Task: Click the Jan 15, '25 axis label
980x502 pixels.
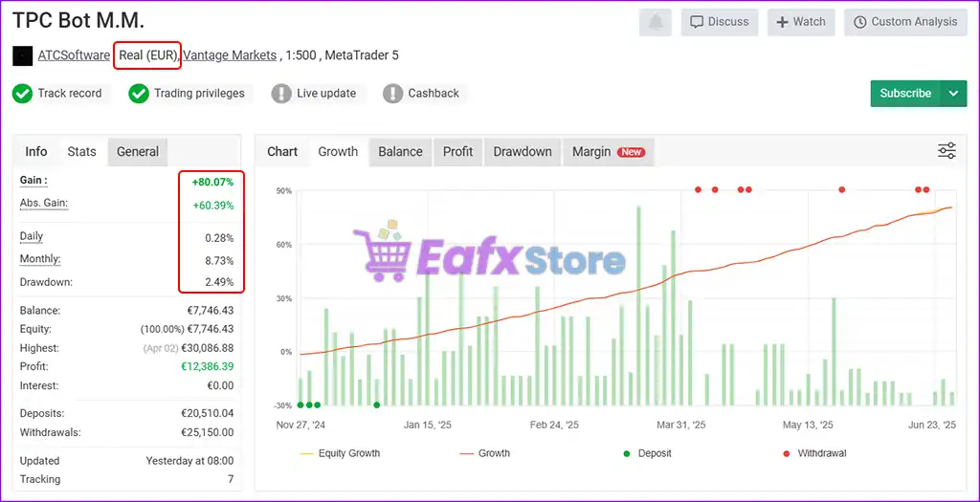Action: point(428,426)
